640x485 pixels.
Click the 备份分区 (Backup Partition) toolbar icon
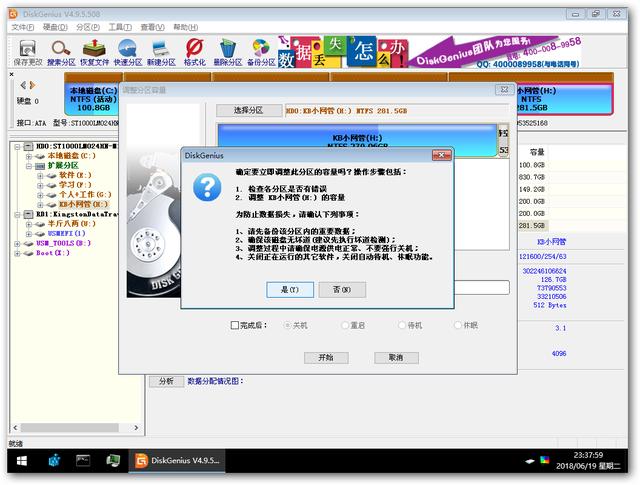click(x=262, y=50)
